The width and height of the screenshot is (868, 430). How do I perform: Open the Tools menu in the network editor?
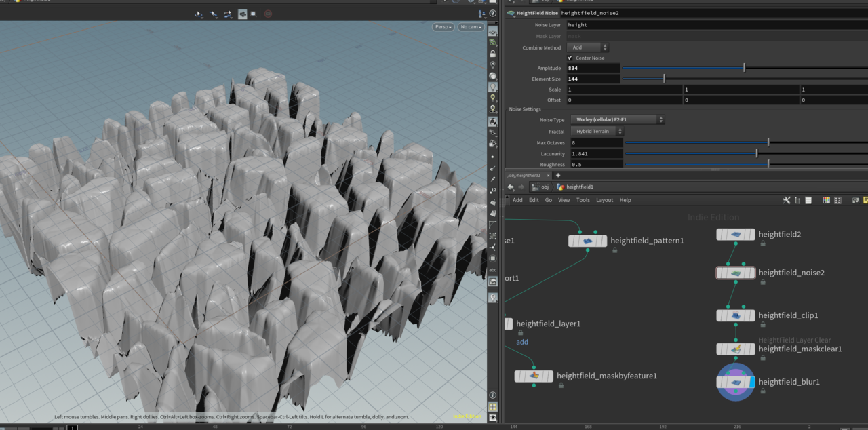click(x=583, y=200)
